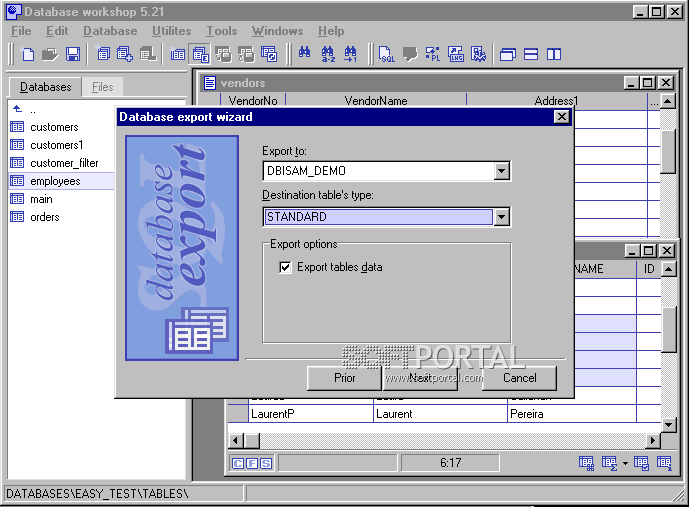The height and width of the screenshot is (507, 689).
Task: Click the binoculars Find icon
Action: pyautogui.click(x=304, y=53)
